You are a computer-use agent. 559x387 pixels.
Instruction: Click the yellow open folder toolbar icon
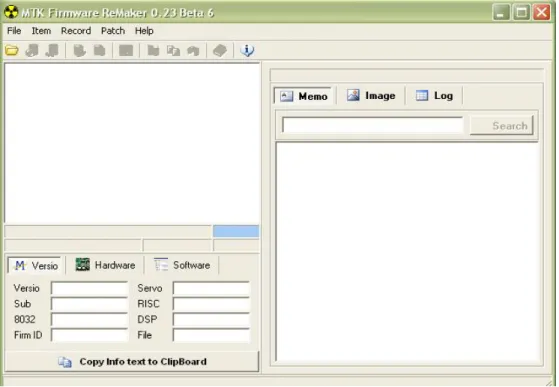click(x=12, y=51)
